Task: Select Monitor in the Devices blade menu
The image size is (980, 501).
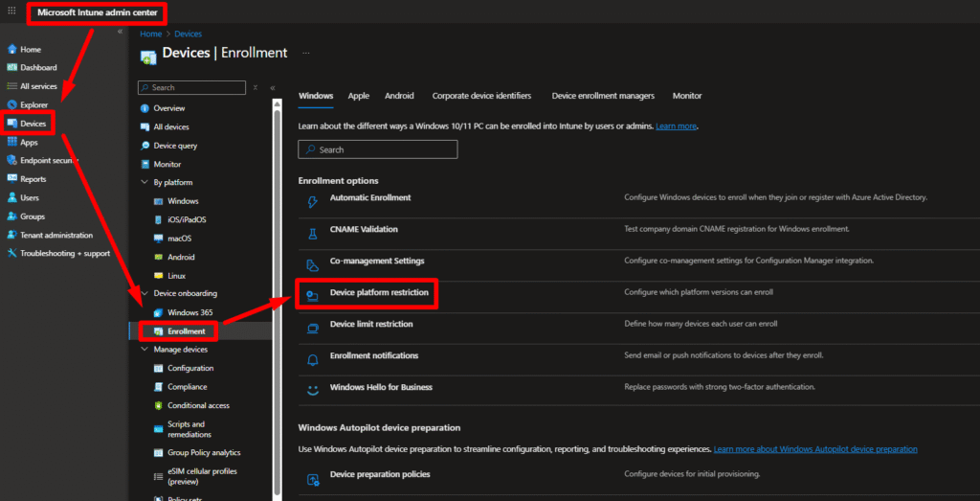Action: (x=167, y=164)
